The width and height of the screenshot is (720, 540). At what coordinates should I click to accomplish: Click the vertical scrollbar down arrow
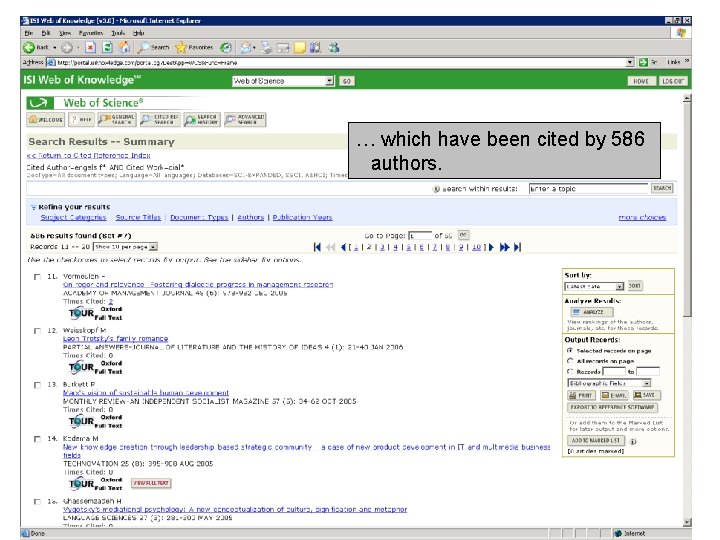[x=687, y=523]
